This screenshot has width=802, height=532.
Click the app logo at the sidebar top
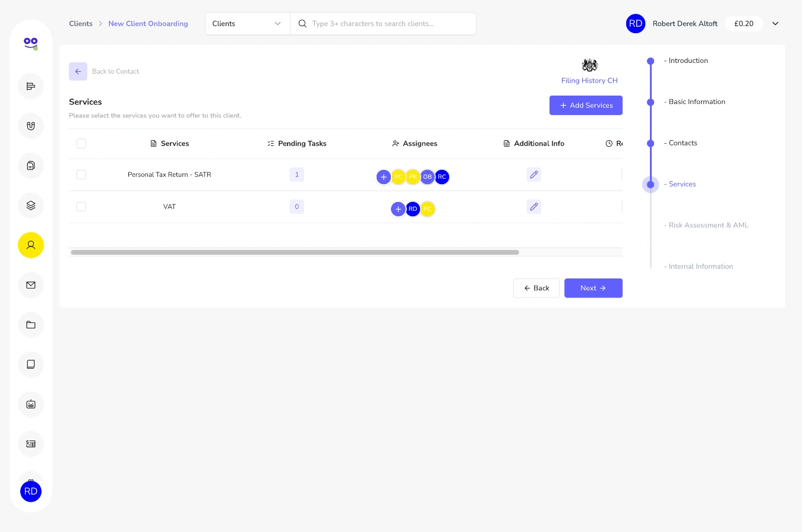click(31, 43)
